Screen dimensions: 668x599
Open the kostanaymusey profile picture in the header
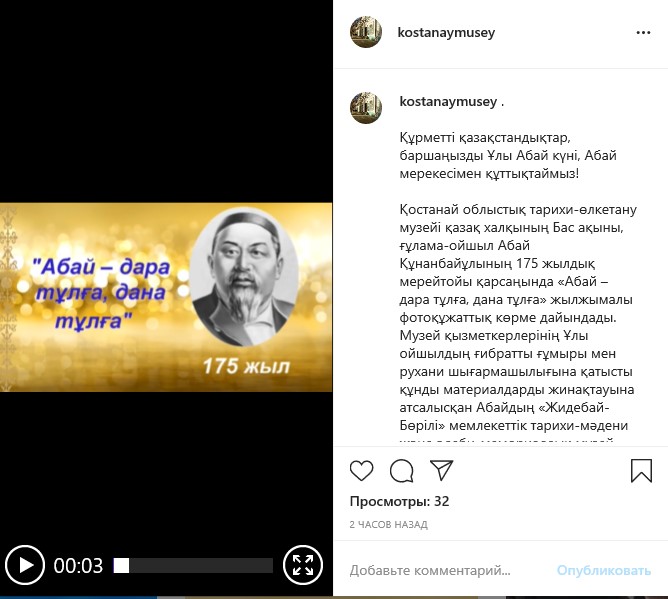[366, 32]
